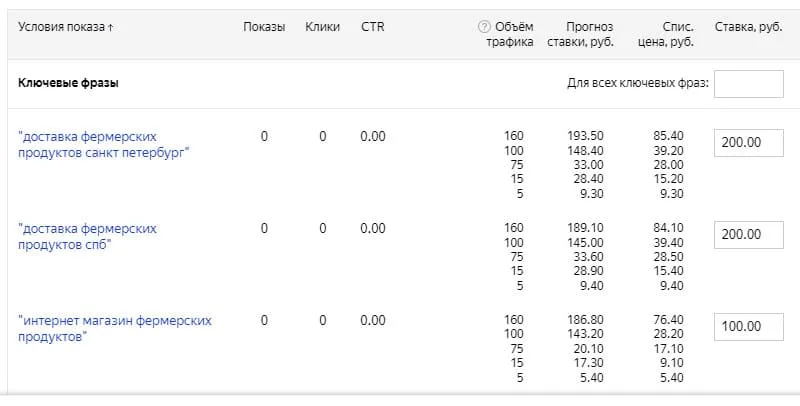Screen dimensions: 800x406
Task: Select the 145.00 forecast bid value
Action: 584,243
